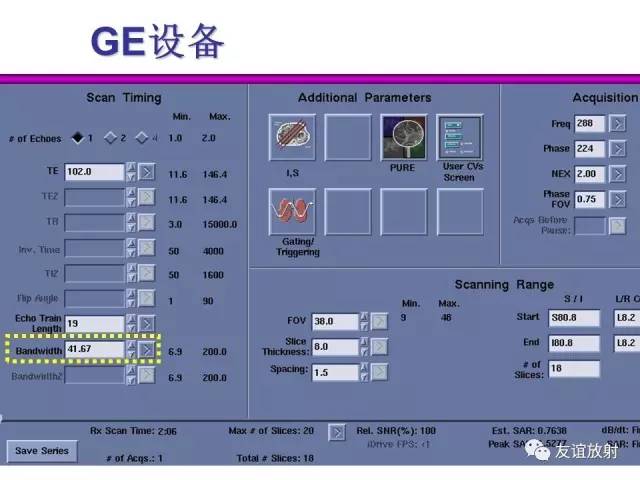Click the Phase FOV field 0.75

click(589, 200)
